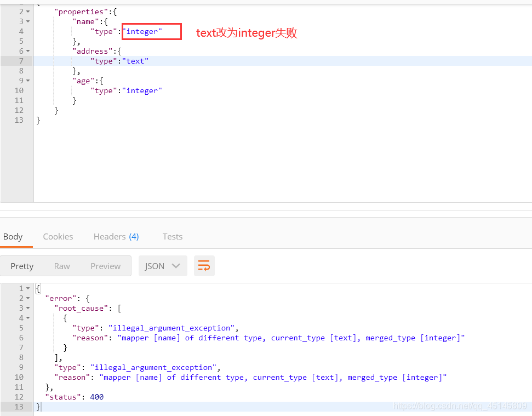Collapse the "name" block fold arrow
The height and width of the screenshot is (416, 532).
tap(28, 22)
